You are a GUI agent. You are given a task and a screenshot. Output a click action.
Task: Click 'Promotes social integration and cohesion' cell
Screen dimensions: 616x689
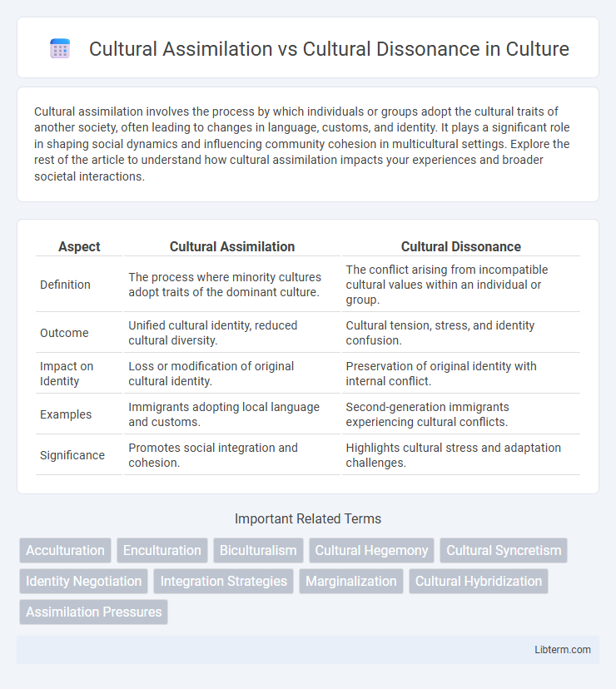point(231,455)
